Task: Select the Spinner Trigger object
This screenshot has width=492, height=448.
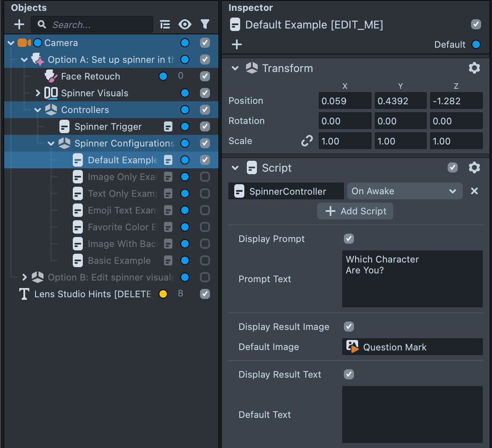Action: [x=108, y=126]
